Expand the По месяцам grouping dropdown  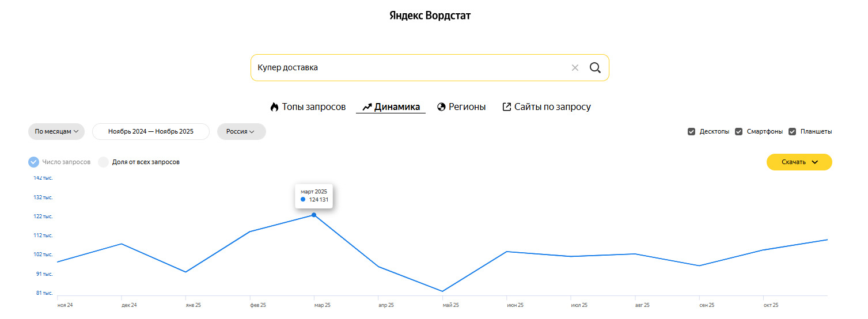click(x=56, y=131)
